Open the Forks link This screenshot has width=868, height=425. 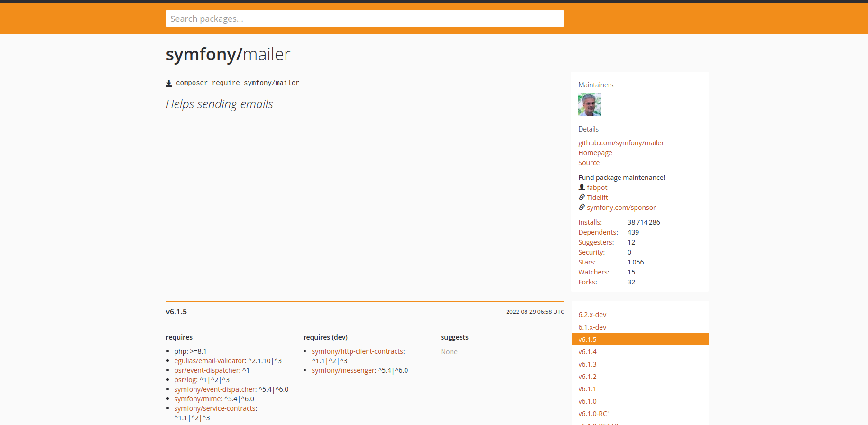pos(587,282)
